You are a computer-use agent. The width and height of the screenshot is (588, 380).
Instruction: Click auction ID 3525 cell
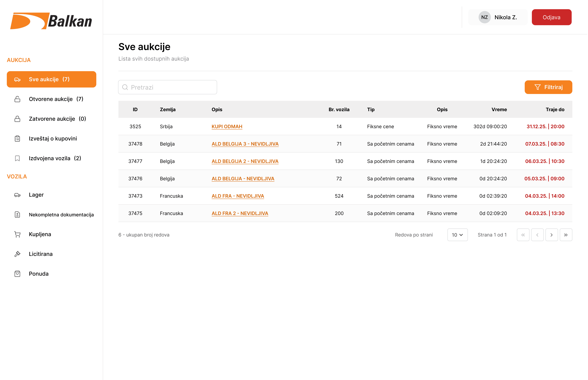(135, 127)
